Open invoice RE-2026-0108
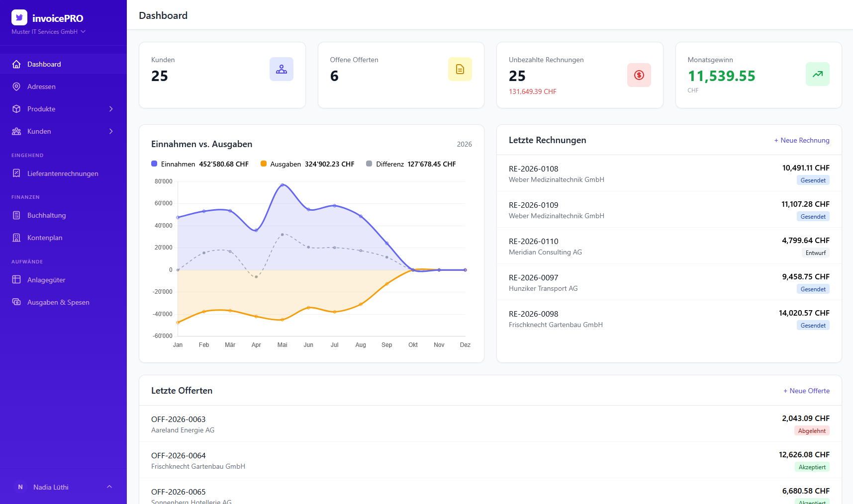This screenshot has height=504, width=853. click(669, 173)
